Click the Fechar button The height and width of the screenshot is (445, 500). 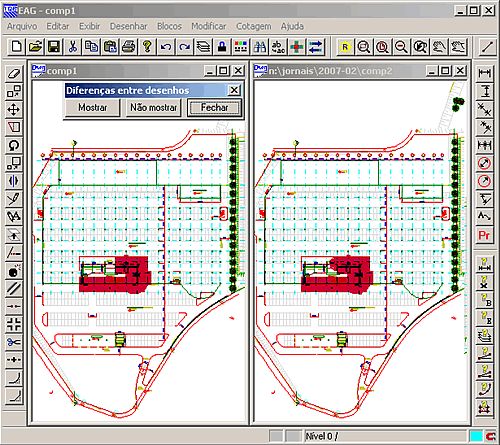point(214,108)
